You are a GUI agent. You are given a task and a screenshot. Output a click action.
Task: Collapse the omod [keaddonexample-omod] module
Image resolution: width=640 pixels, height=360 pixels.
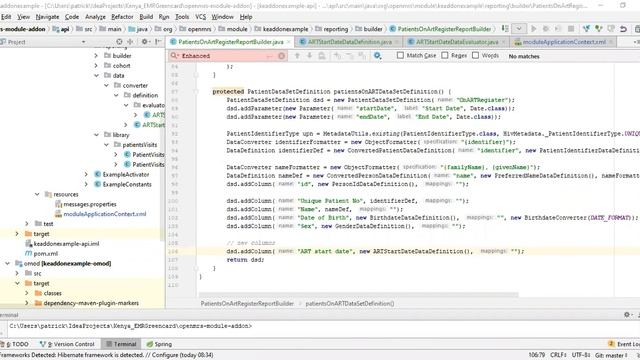click(x=7, y=263)
